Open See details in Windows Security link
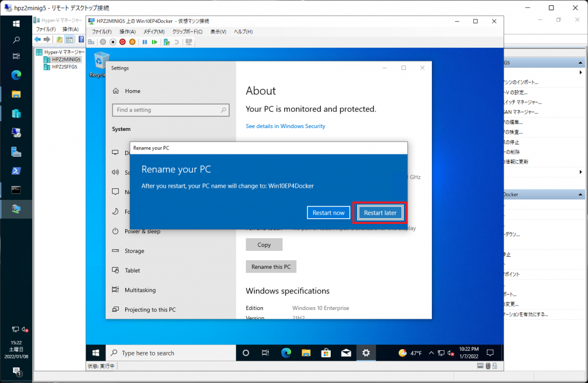Viewport: 588px width, 383px height. [x=285, y=126]
